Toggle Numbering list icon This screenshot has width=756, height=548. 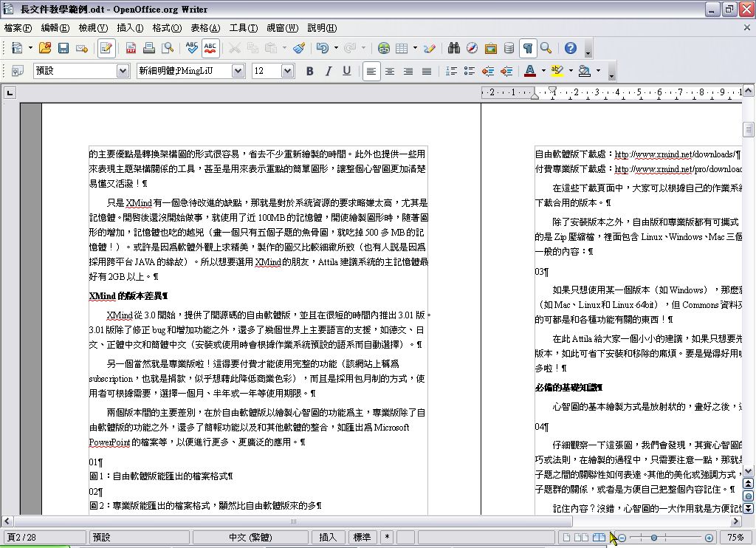[451, 71]
